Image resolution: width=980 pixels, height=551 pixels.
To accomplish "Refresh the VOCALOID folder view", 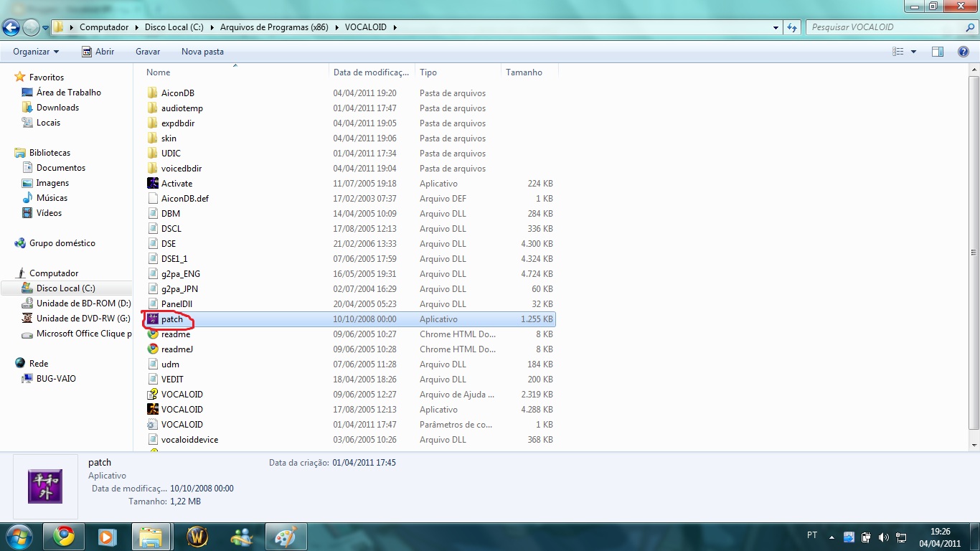I will tap(792, 27).
